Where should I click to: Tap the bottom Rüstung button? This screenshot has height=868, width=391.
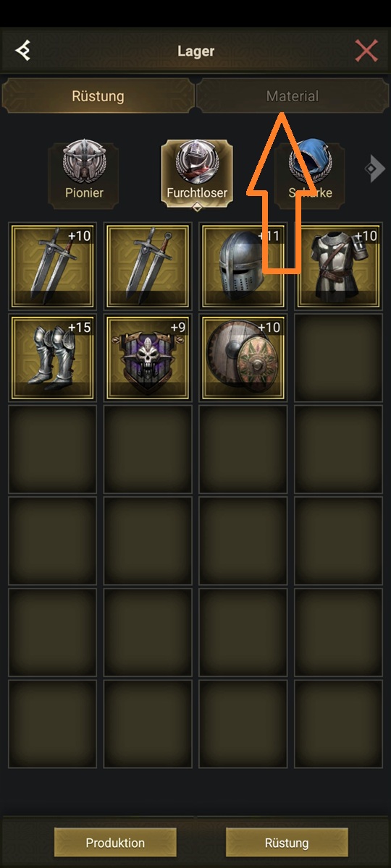(x=287, y=843)
